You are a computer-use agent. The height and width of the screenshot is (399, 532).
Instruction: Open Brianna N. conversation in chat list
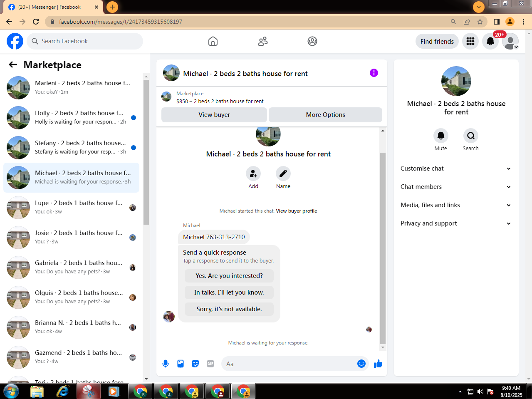(x=71, y=327)
